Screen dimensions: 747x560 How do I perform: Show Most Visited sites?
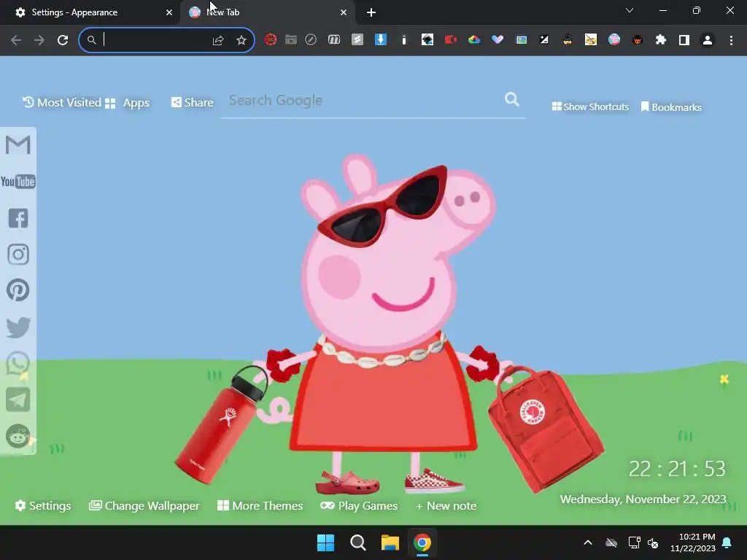tap(62, 102)
